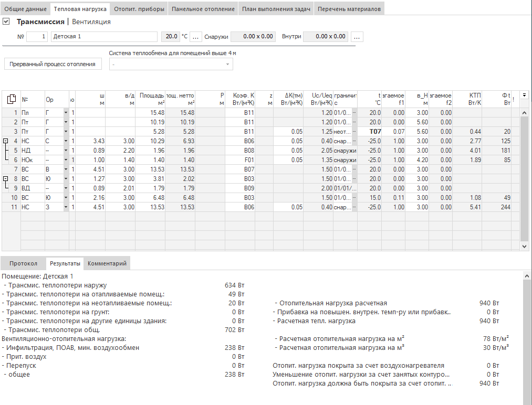Screen dimensions: 532x405
Task: Click the Внутри dimensions field
Action: pos(326,37)
